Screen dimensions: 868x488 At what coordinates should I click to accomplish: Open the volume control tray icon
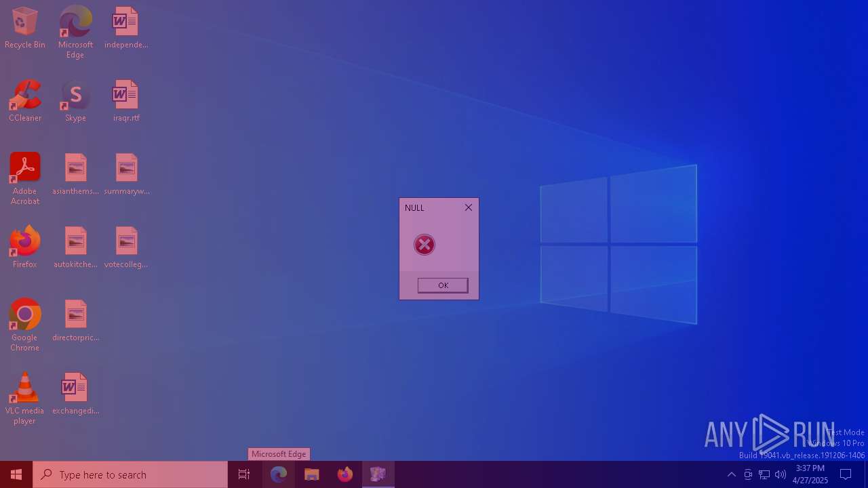(x=781, y=474)
